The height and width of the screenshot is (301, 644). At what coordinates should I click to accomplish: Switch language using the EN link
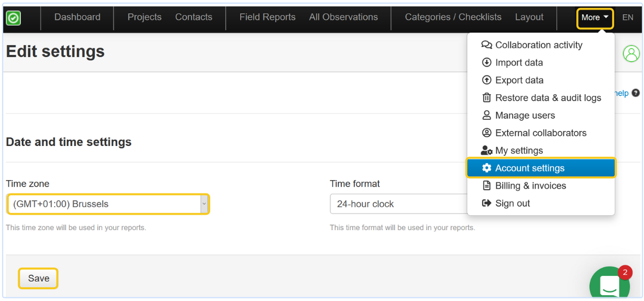point(628,18)
